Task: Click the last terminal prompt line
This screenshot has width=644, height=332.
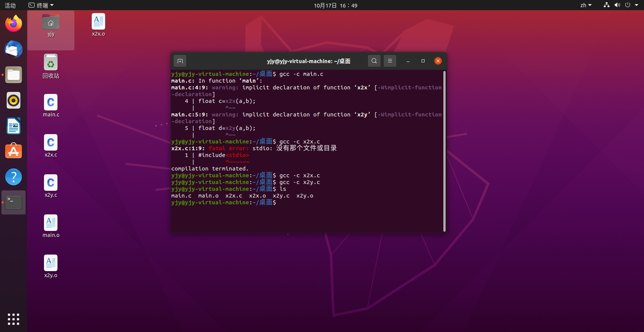Action: click(x=224, y=202)
